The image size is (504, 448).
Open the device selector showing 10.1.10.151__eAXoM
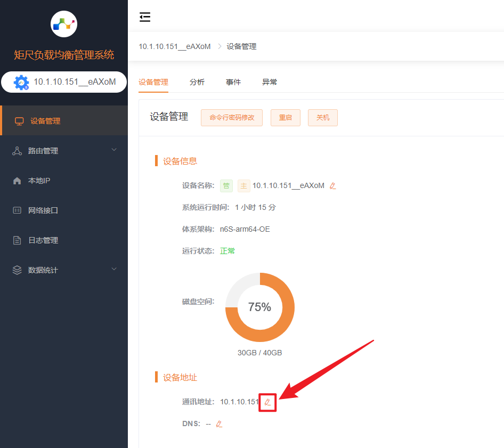click(64, 82)
